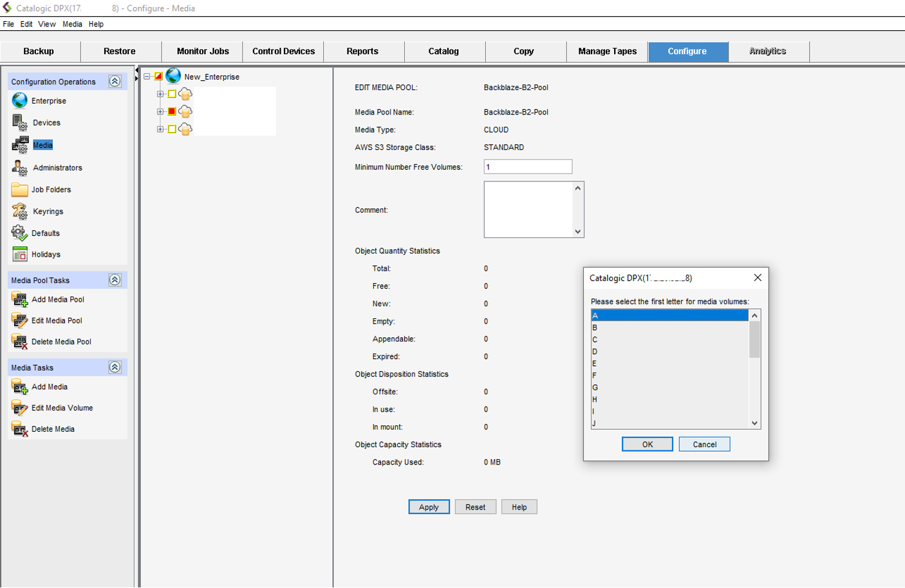This screenshot has width=905, height=588.
Task: Click the New_Enterprise globe icon in tree
Action: 173,76
